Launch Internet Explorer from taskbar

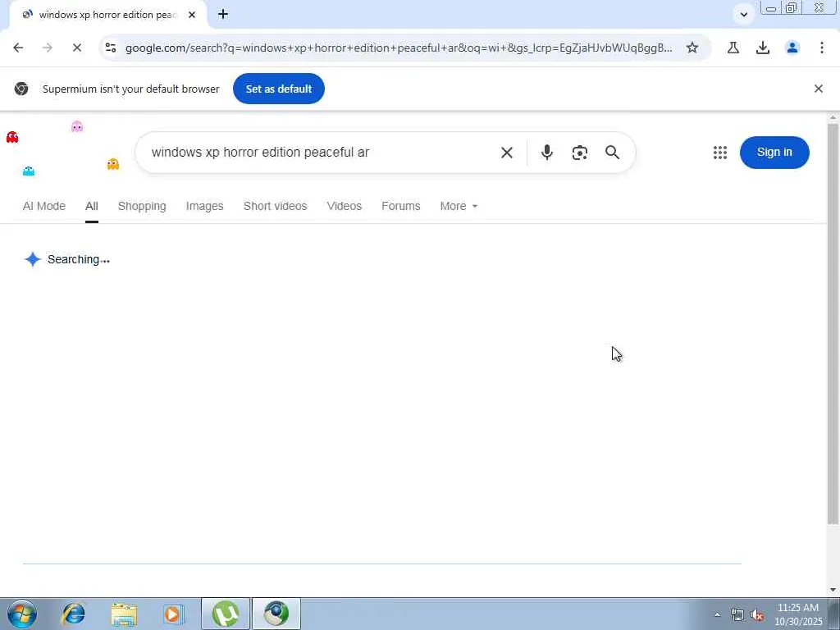pyautogui.click(x=73, y=614)
